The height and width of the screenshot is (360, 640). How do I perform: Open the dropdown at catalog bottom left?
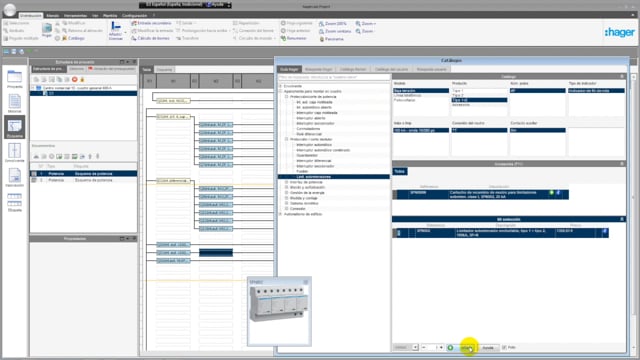[415, 347]
